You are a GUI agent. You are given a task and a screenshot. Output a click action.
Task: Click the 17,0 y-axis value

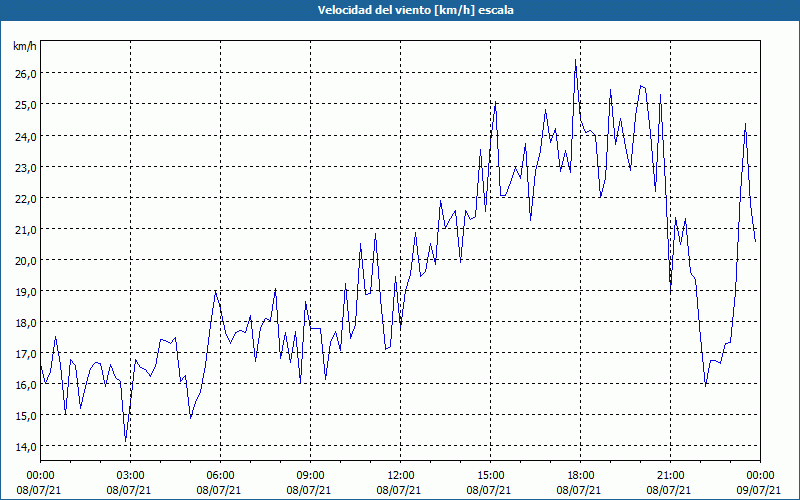coord(25,354)
